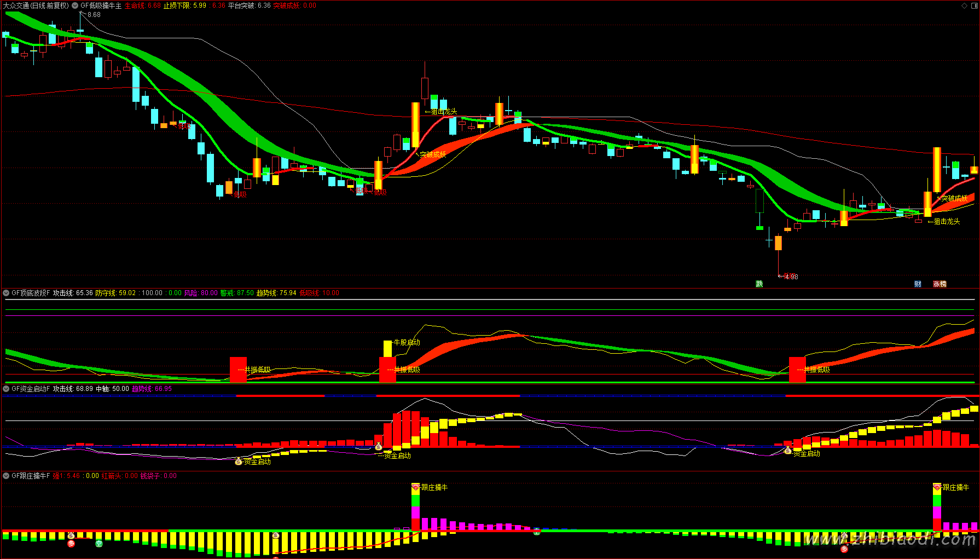Screen dimensions: 980x559
Task: Click the heart icon beside first 跟庄擒牛 label
Action: (x=416, y=487)
